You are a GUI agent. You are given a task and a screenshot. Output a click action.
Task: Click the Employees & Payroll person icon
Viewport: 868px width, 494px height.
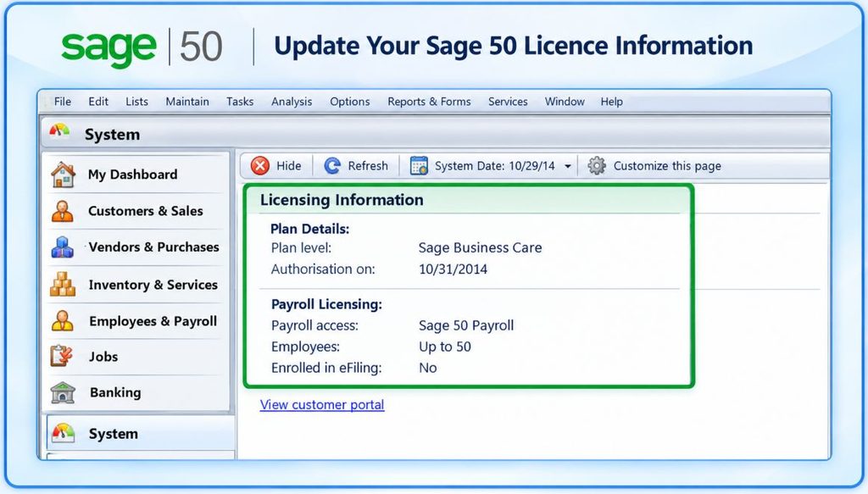click(62, 321)
